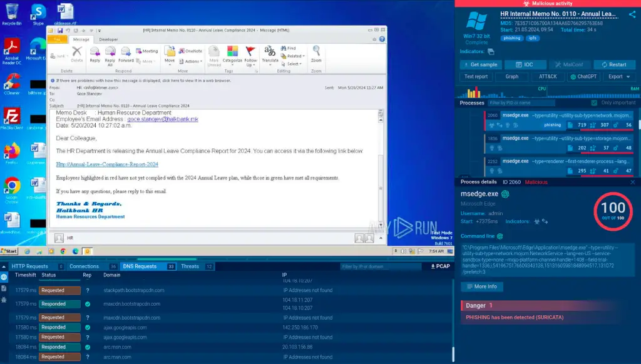The width and height of the screenshot is (641, 364).
Task: Click the ChatGPT icon beside msedge.exe heading
Action: point(505,194)
